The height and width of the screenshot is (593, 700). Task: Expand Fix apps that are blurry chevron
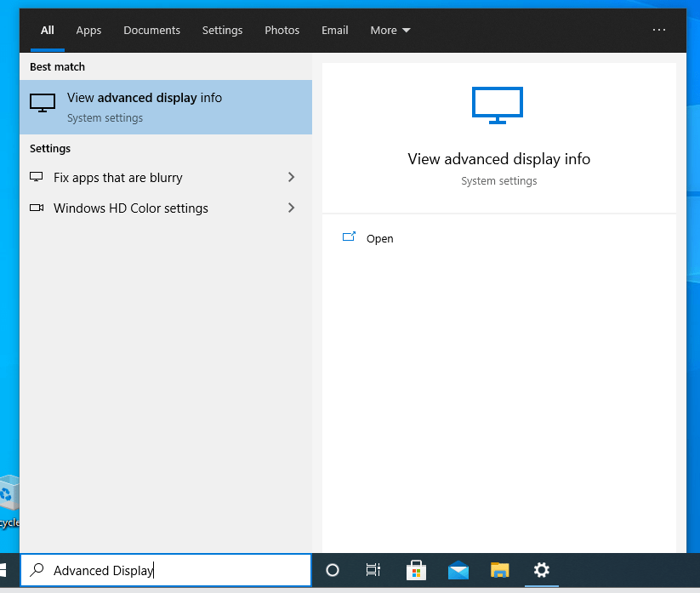291,177
